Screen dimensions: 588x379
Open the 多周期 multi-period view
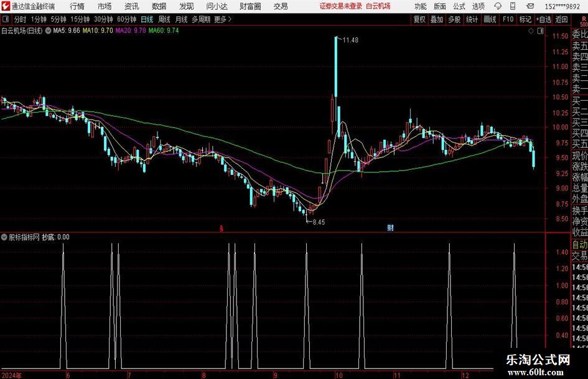pyautogui.click(x=201, y=19)
